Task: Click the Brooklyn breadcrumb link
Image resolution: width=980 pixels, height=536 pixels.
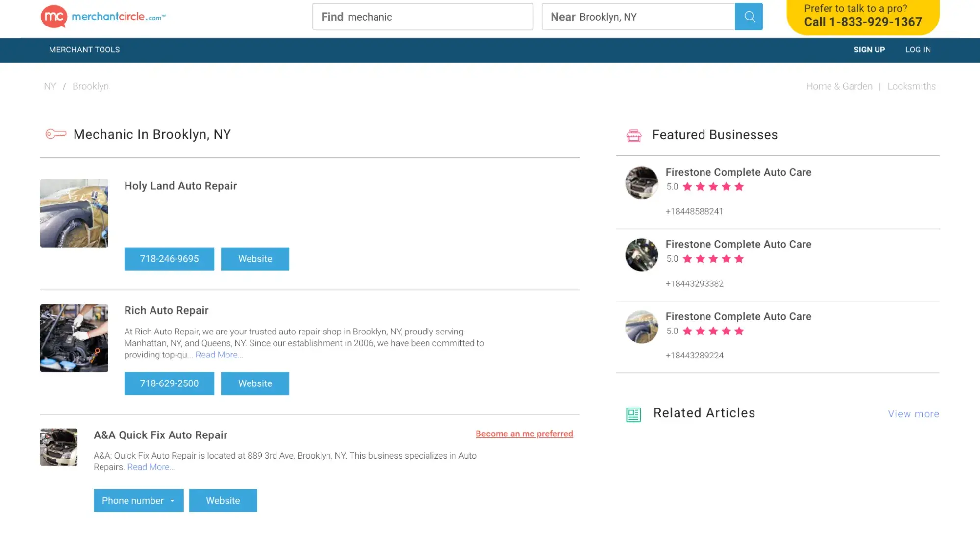Action: click(x=90, y=86)
